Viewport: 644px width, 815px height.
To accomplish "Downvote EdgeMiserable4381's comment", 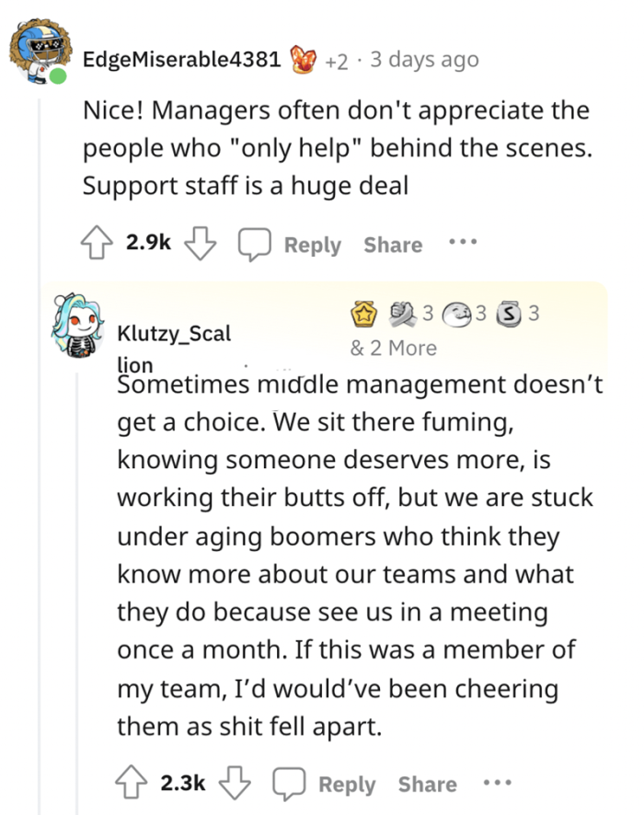I will click(x=199, y=245).
